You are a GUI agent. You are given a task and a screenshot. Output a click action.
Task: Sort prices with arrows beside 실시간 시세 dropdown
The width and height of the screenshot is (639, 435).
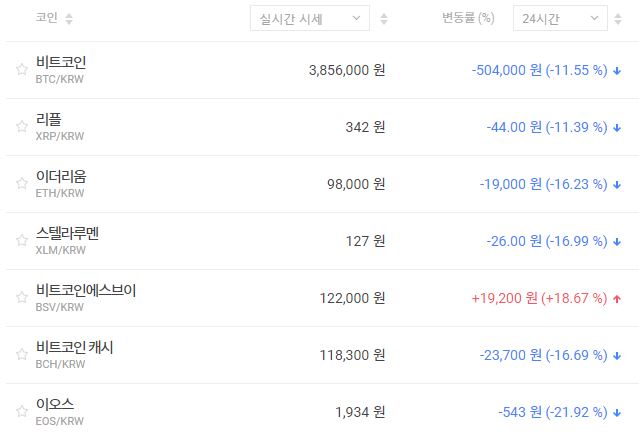[x=385, y=19]
